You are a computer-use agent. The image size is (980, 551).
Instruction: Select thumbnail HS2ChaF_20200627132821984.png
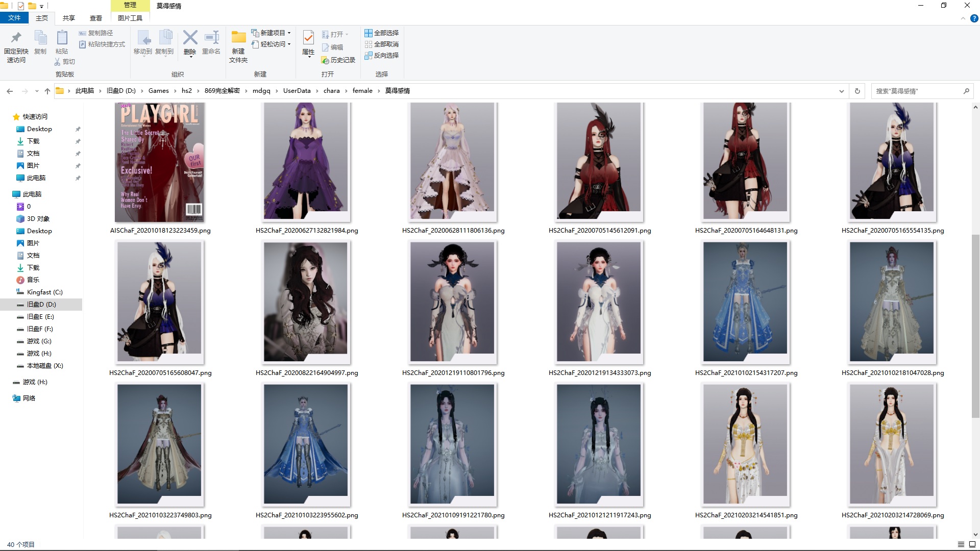[306, 162]
